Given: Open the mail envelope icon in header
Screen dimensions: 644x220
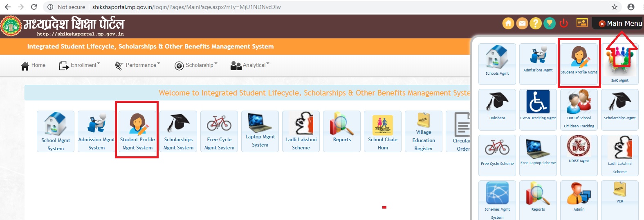Looking at the screenshot, I should coord(522,23).
